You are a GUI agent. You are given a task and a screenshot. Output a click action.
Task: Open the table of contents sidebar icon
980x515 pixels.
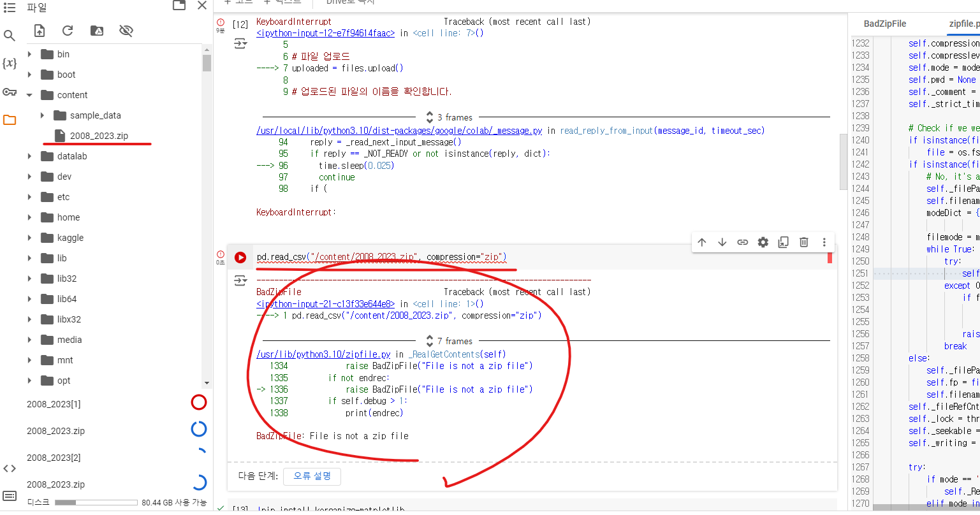coord(10,8)
